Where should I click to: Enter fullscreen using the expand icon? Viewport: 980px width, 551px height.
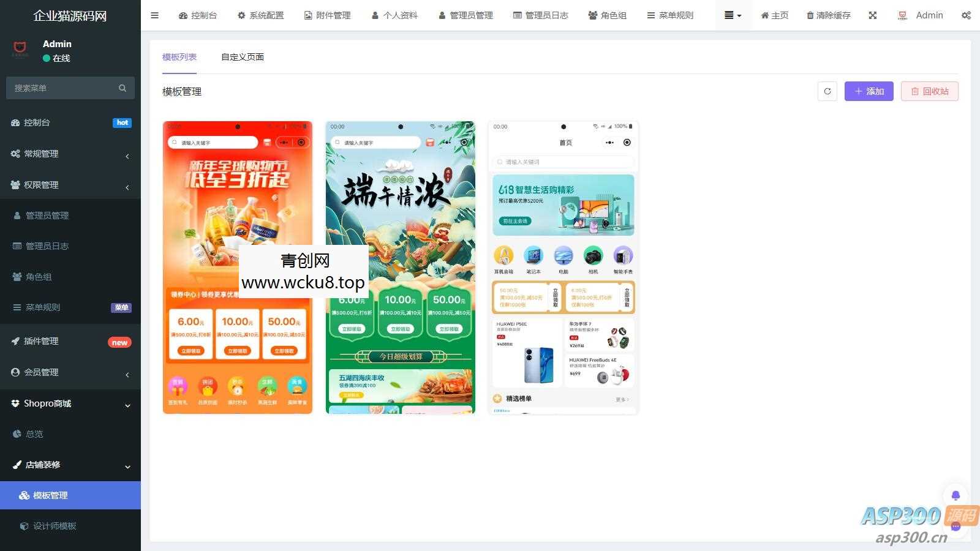pos(872,15)
